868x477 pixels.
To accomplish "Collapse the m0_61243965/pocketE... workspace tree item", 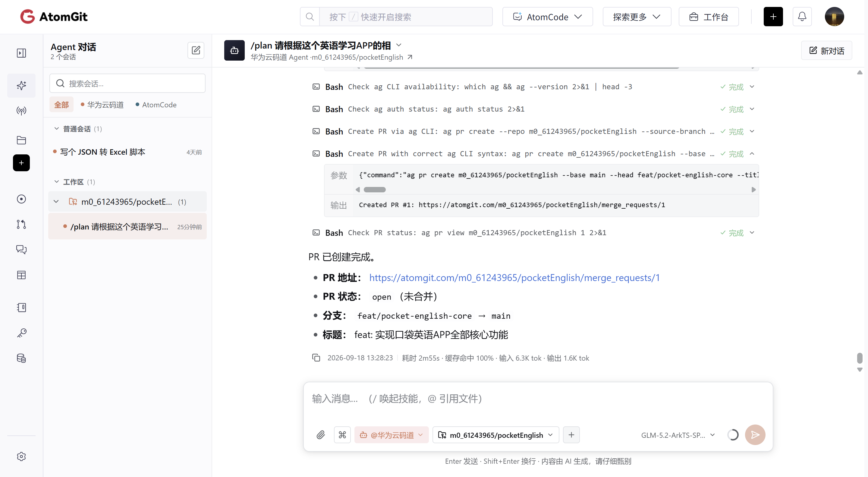I will pos(56,202).
